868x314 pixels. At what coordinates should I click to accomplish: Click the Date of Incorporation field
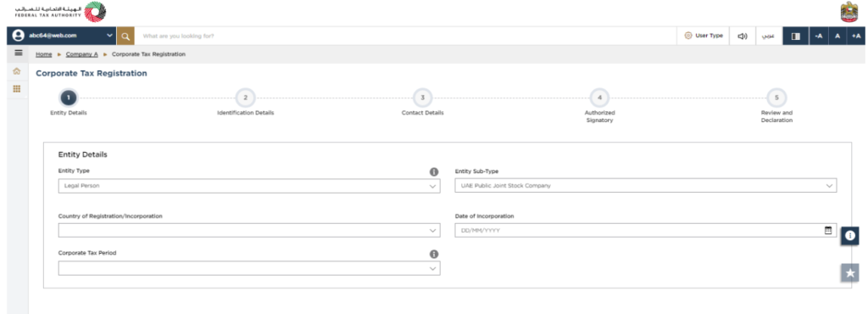645,230
